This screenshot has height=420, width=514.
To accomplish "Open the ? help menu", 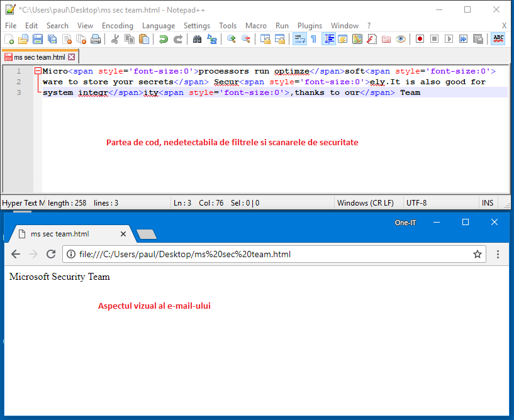I will click(x=369, y=26).
